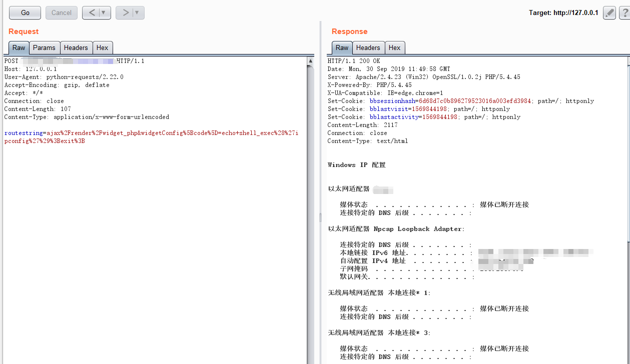The image size is (630, 364).
Task: Click the request pane scrollbar up arrow
Action: pos(310,61)
